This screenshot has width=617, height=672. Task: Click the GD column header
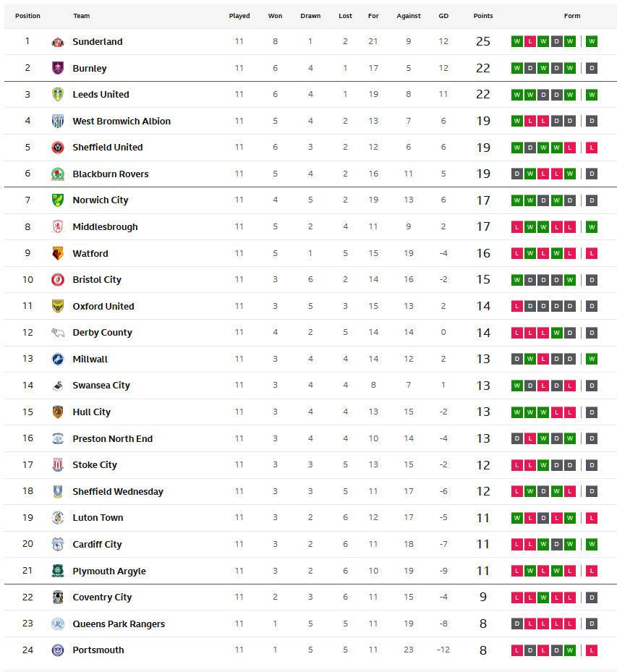443,16
